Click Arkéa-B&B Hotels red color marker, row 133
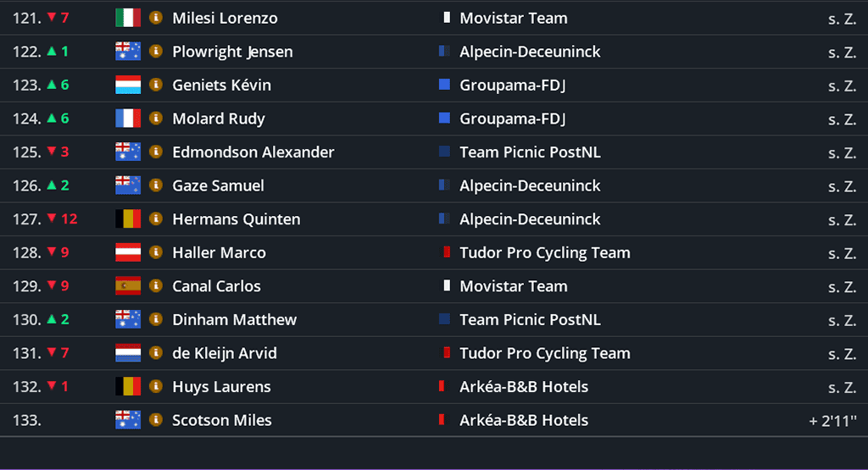This screenshot has width=868, height=470. pyautogui.click(x=442, y=420)
